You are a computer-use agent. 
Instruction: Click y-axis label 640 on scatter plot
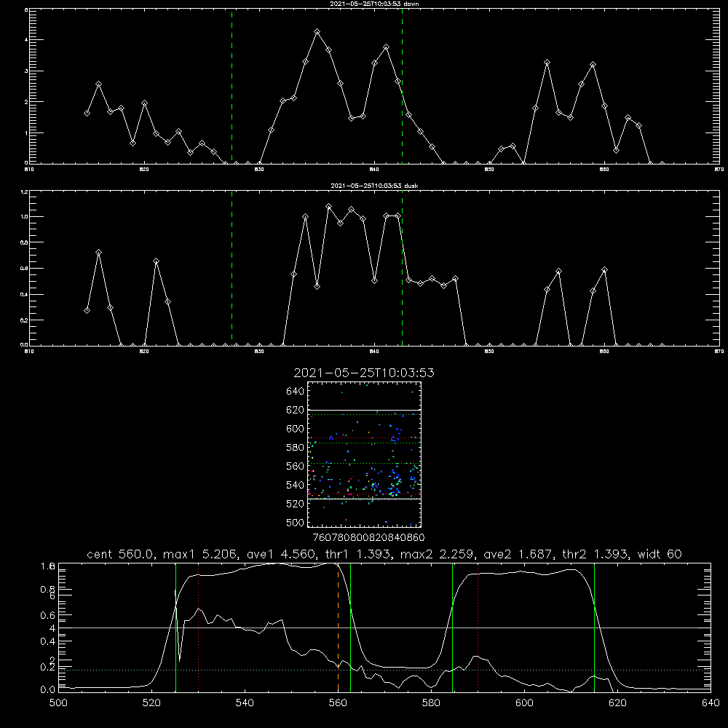296,392
